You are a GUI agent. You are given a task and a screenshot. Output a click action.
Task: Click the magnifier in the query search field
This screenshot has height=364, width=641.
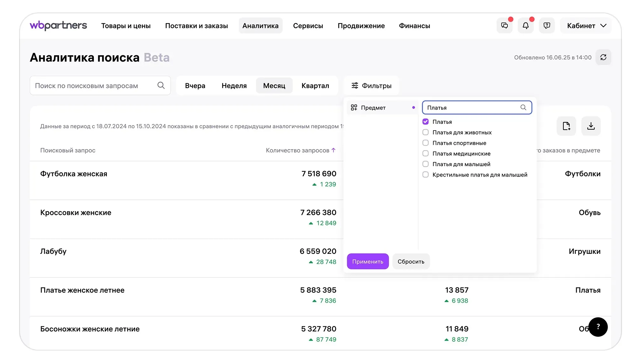161,85
